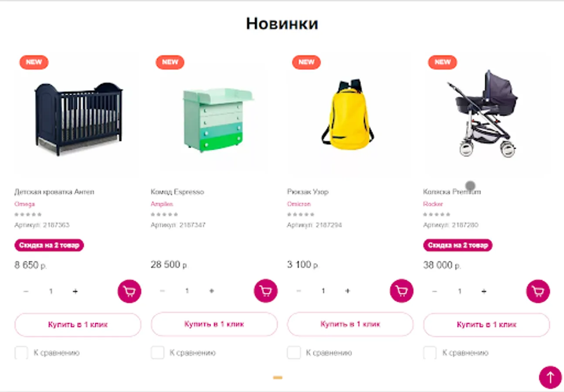This screenshot has height=392, width=564.
Task: Click the orange carousel pagination indicator
Action: coord(278,377)
